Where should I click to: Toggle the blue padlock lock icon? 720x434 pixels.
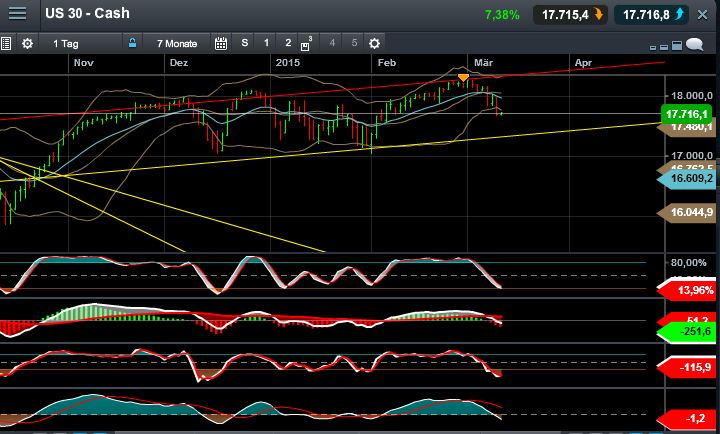point(132,43)
